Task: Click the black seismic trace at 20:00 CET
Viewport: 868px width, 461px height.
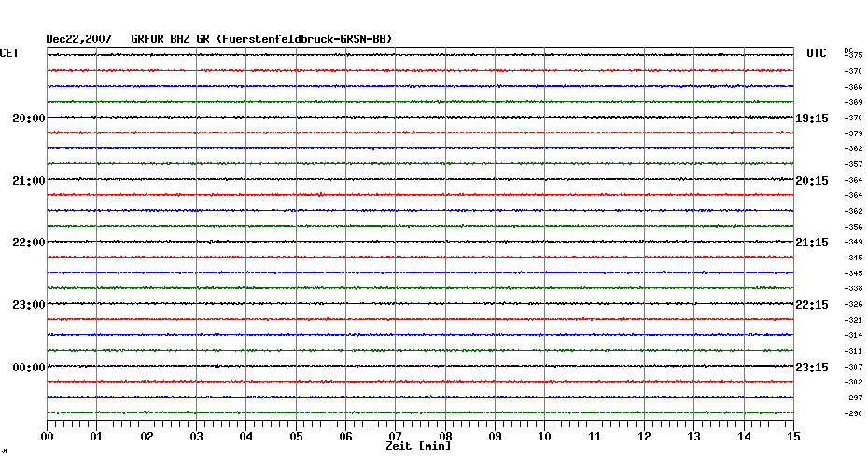Action: pyautogui.click(x=420, y=117)
